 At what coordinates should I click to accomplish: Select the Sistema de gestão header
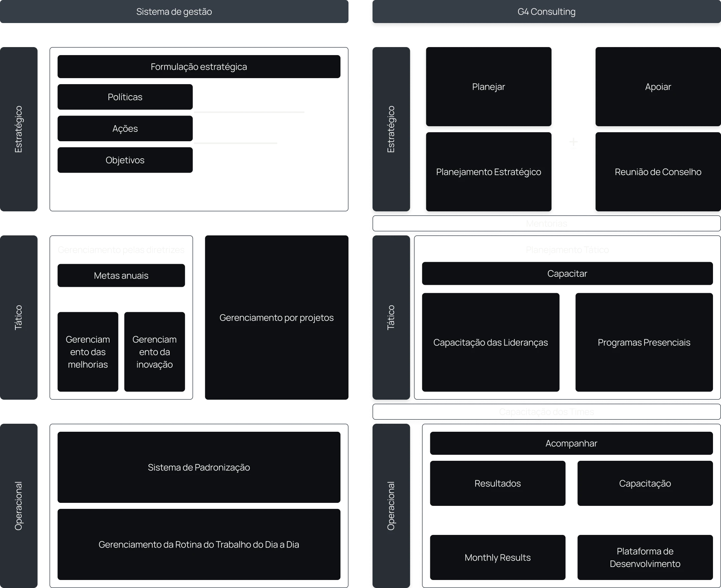(174, 12)
